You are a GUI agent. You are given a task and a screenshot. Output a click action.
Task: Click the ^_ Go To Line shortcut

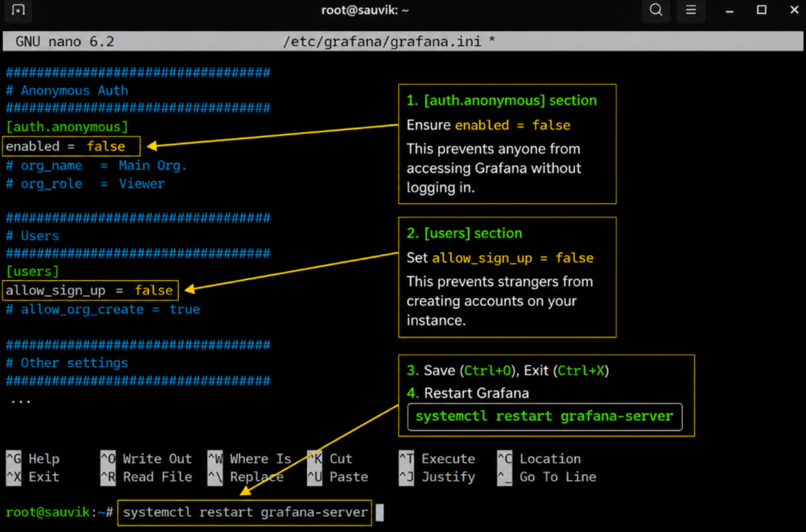pyautogui.click(x=547, y=477)
